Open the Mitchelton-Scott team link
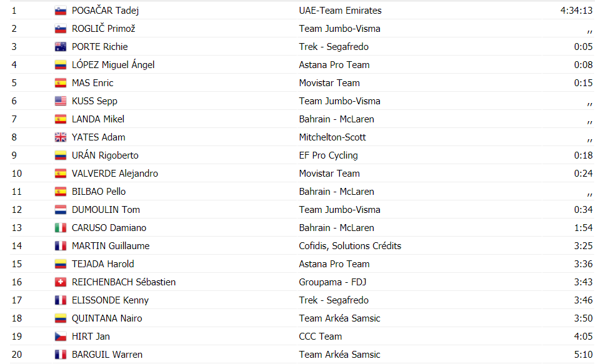Image resolution: width=603 pixels, height=364 pixels. pyautogui.click(x=332, y=137)
